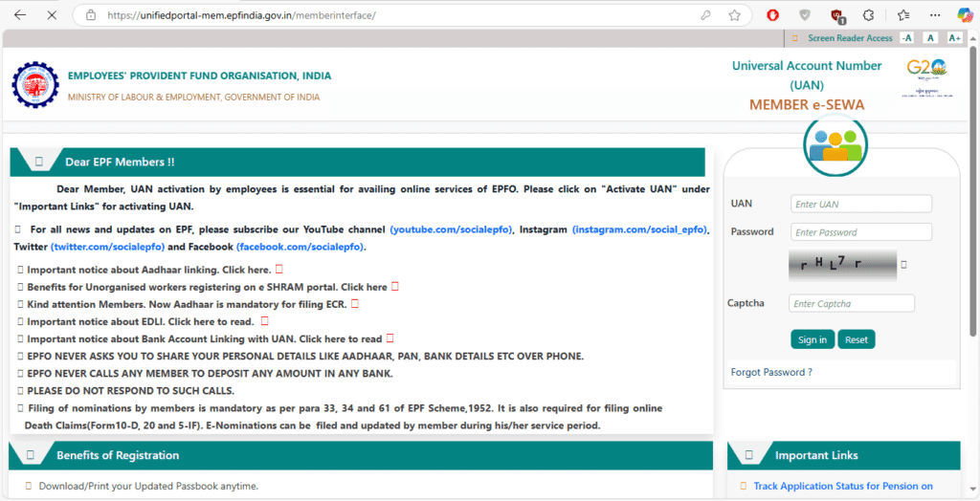Stop page loading with the X button
The height and width of the screenshot is (501, 980).
tap(52, 15)
